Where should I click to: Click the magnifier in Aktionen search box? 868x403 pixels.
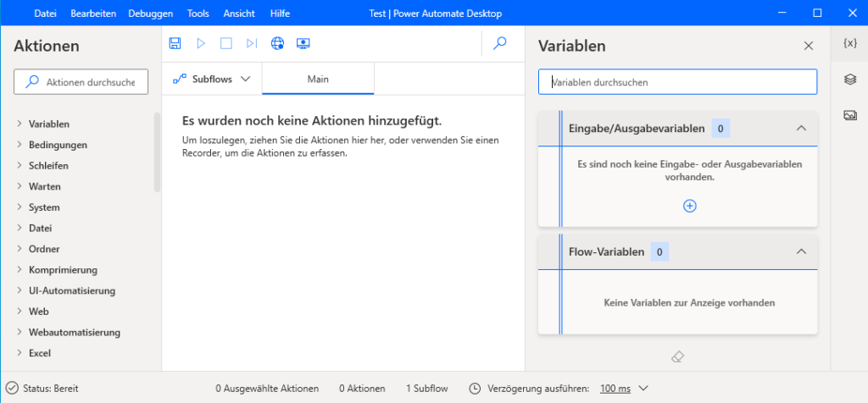(33, 82)
